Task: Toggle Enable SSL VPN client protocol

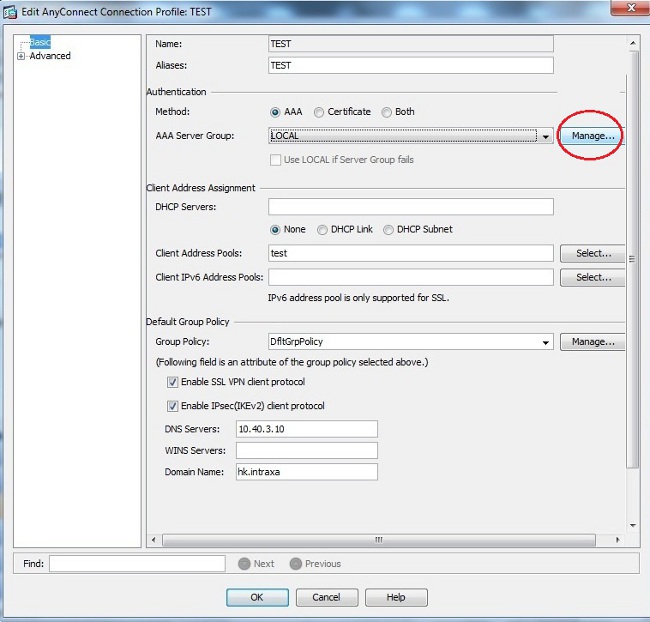Action: [x=172, y=382]
